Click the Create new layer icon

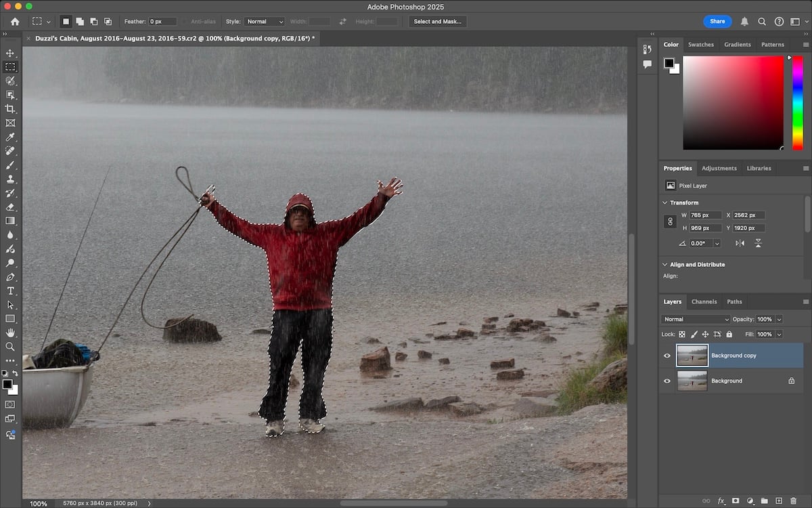[x=778, y=501]
